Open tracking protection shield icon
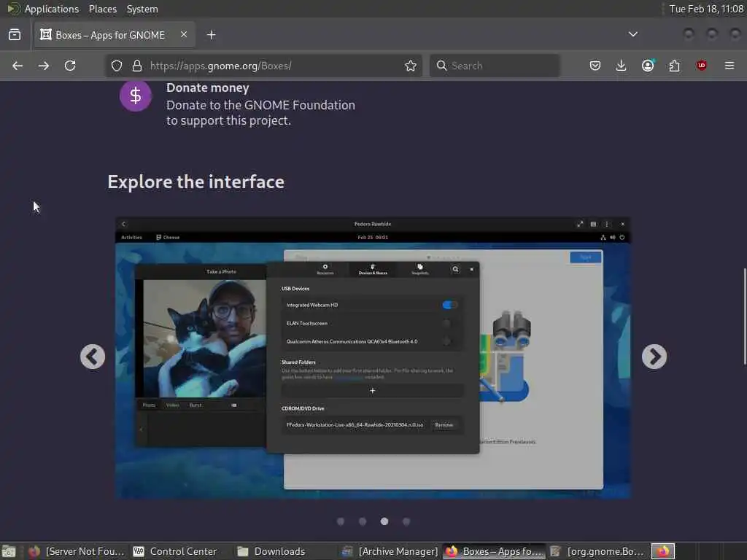The width and height of the screenshot is (747, 560). tap(117, 66)
